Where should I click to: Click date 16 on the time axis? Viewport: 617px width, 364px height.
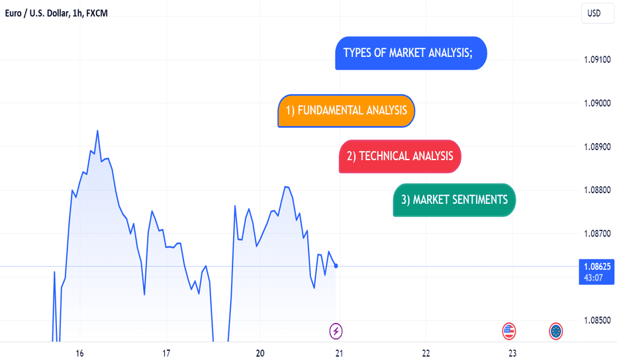(x=79, y=353)
